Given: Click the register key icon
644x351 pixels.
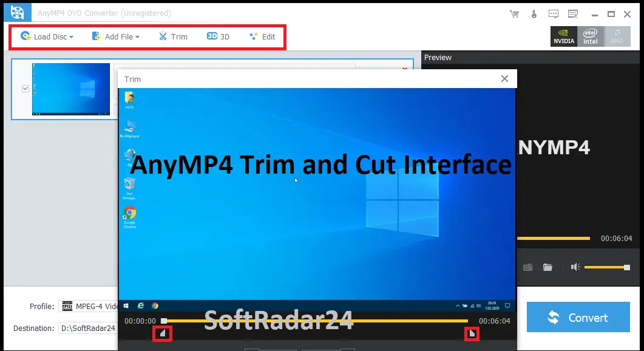Looking at the screenshot, I should (534, 14).
